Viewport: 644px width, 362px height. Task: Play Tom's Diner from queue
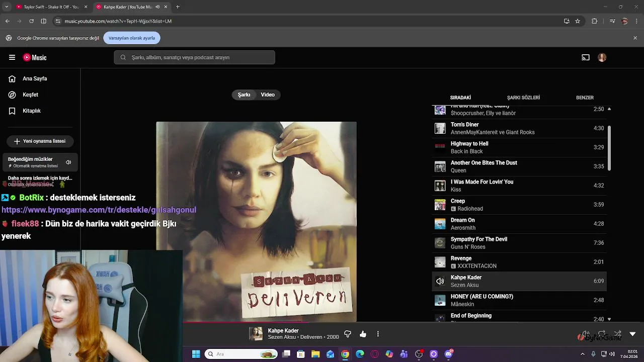pyautogui.click(x=519, y=128)
